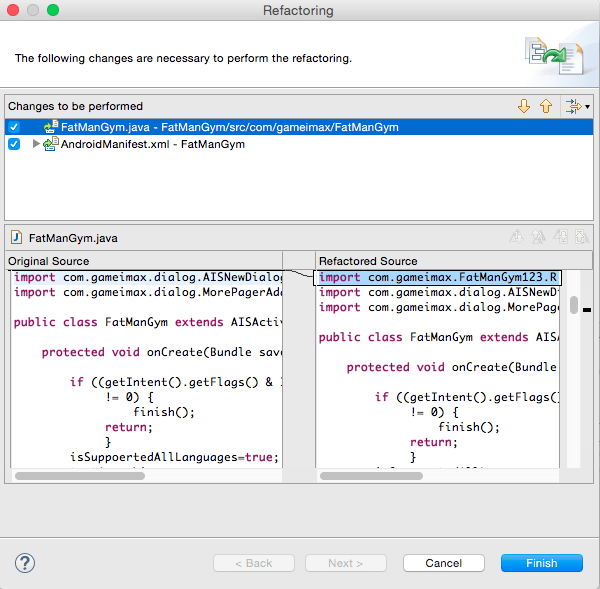Click import com.gameimax.FatManGym123.R line
The height and width of the screenshot is (589, 600).
click(437, 277)
